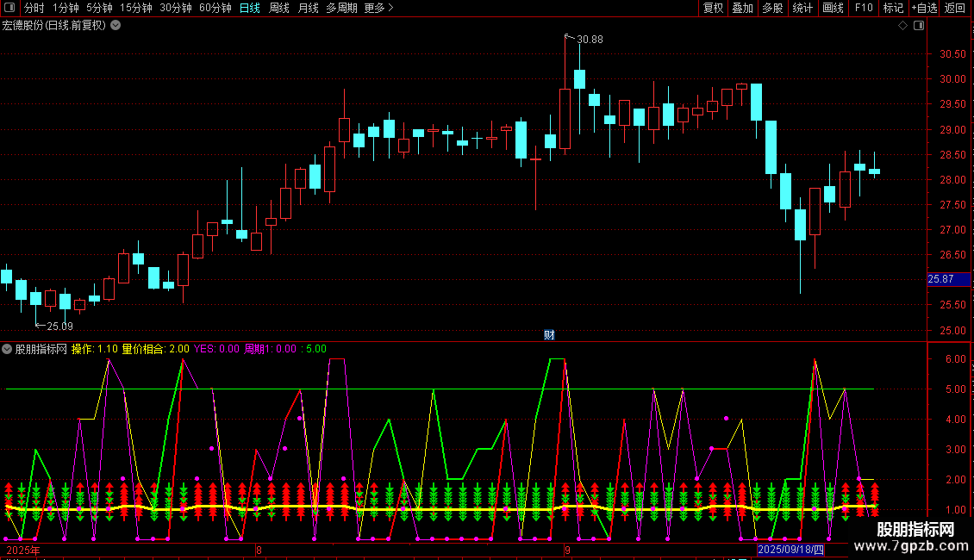Switch to 1分钟 period
This screenshot has width=974, height=560.
click(66, 8)
